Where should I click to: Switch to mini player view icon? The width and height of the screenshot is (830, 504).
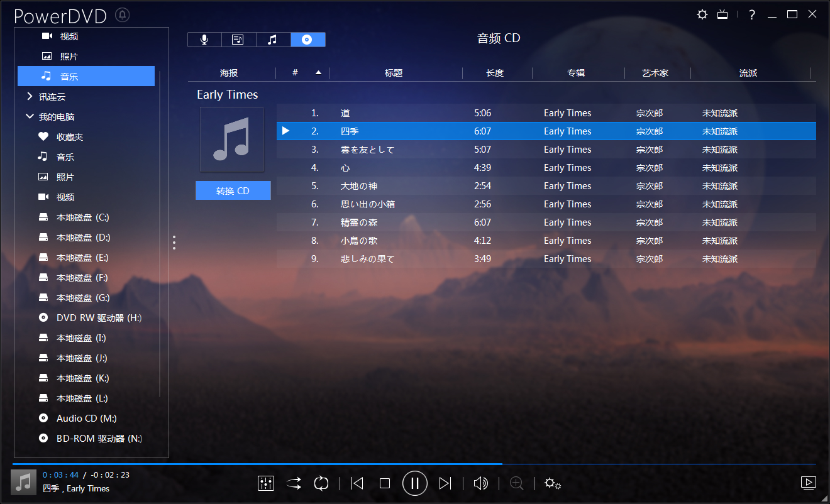point(809,483)
